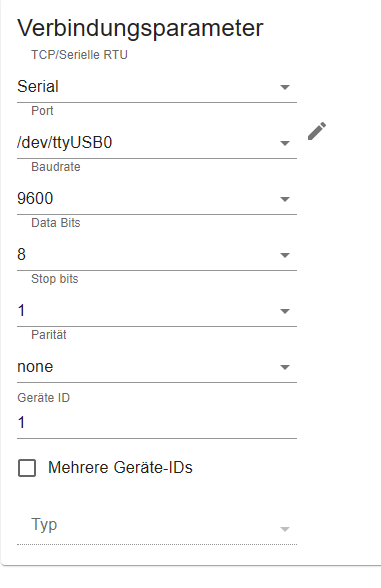Expand the Parität dropdown showing none
381x588 pixels.
(157, 367)
